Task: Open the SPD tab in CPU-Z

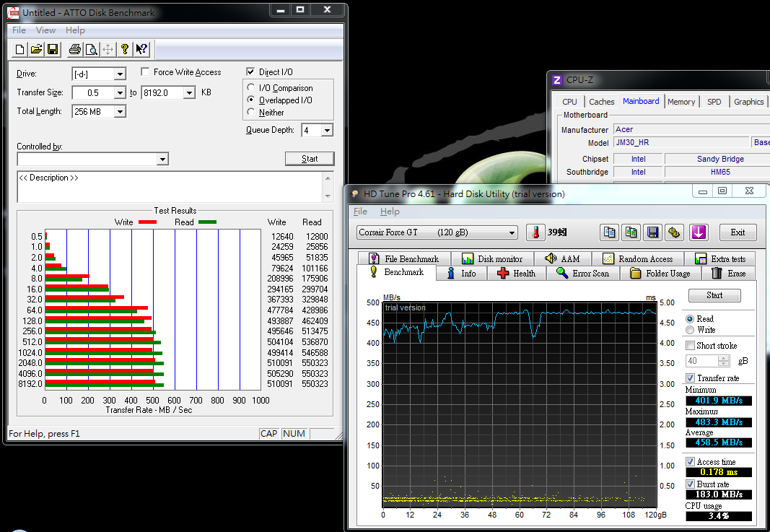Action: tap(714, 102)
